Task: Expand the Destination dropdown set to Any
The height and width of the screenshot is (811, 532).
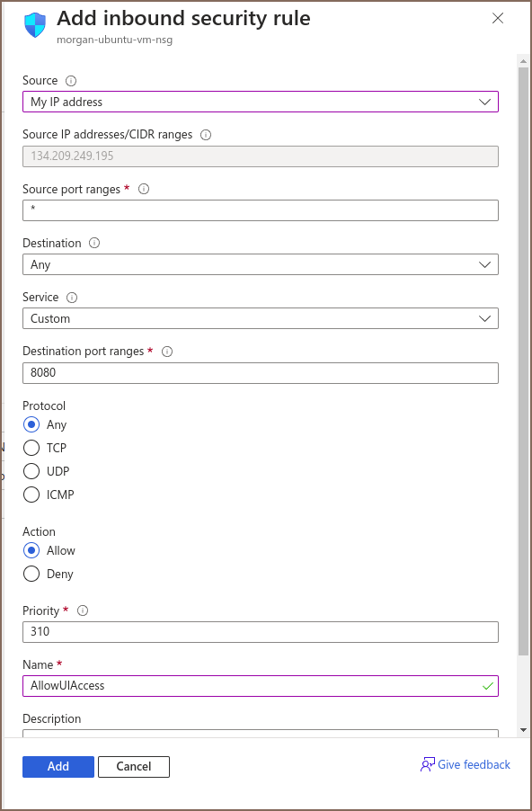Action: click(x=261, y=264)
